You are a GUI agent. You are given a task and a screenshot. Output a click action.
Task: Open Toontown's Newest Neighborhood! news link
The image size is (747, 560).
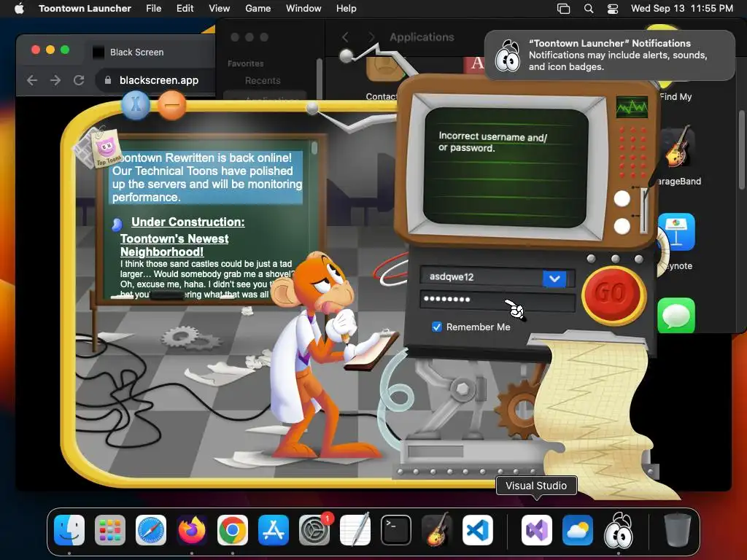click(x=174, y=245)
